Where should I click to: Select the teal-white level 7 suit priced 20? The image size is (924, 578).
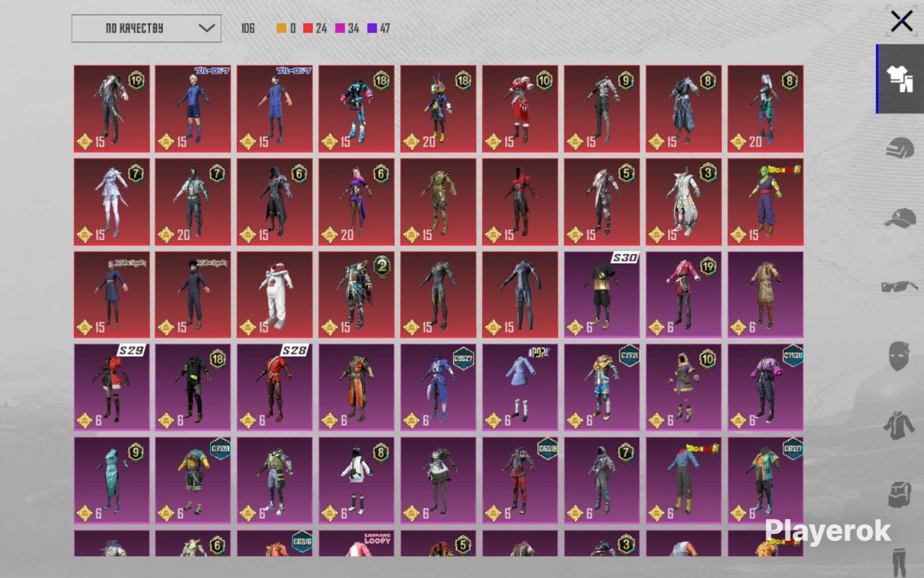(193, 202)
